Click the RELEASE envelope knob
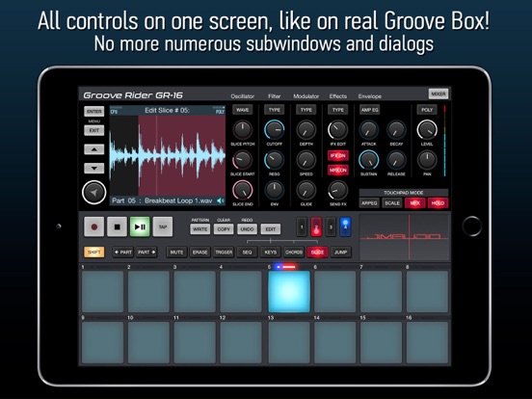Image resolution: width=532 pixels, height=399 pixels. pos(396,160)
